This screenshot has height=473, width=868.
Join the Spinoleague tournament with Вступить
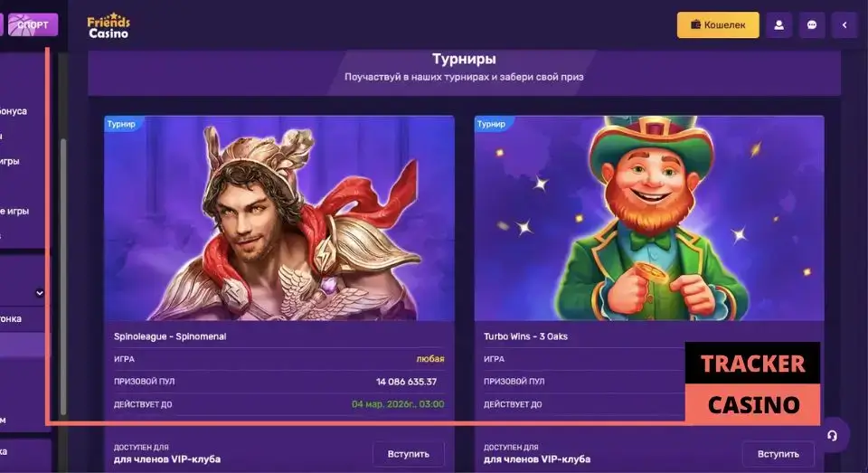tap(408, 454)
